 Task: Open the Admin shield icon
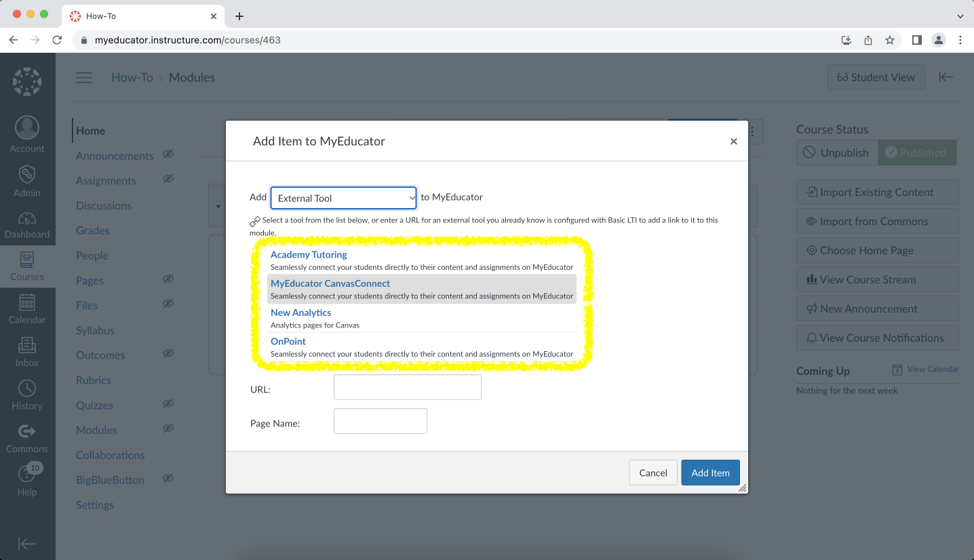(27, 174)
